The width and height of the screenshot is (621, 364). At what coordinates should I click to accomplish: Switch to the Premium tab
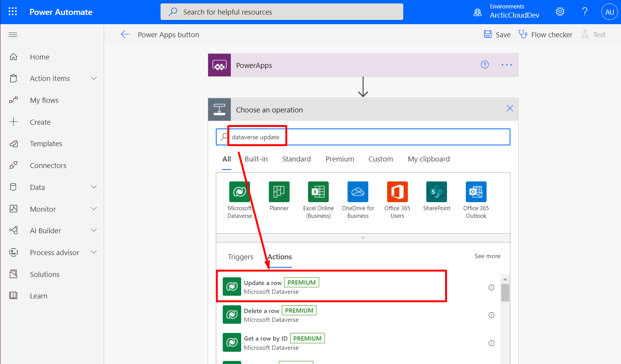pos(340,159)
